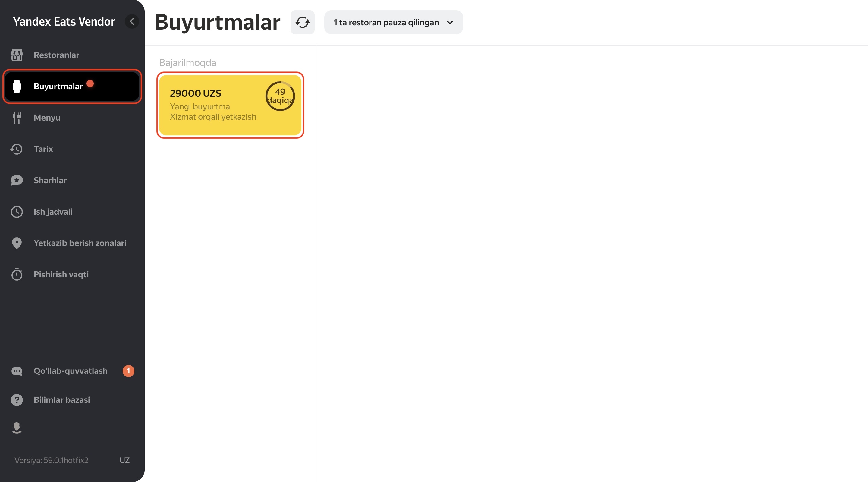This screenshot has width=868, height=482.
Task: Go to the Menyu section
Action: click(x=72, y=118)
